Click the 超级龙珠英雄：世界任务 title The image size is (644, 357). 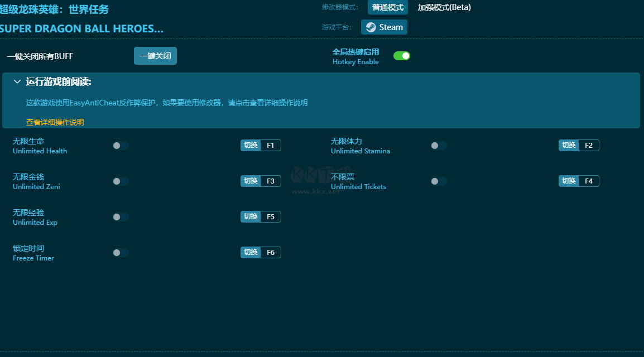coord(54,9)
